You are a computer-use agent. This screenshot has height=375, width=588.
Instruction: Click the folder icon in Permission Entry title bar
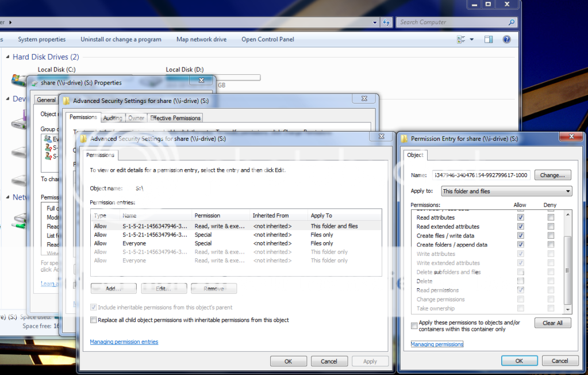[x=405, y=139]
